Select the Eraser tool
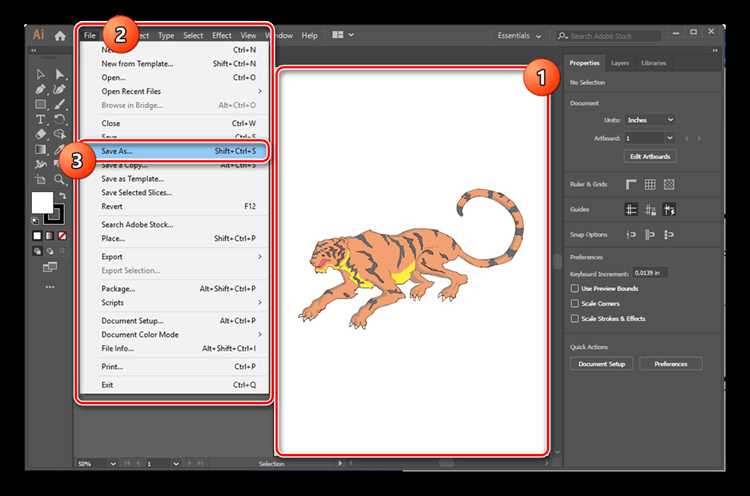The image size is (750, 496). [41, 134]
